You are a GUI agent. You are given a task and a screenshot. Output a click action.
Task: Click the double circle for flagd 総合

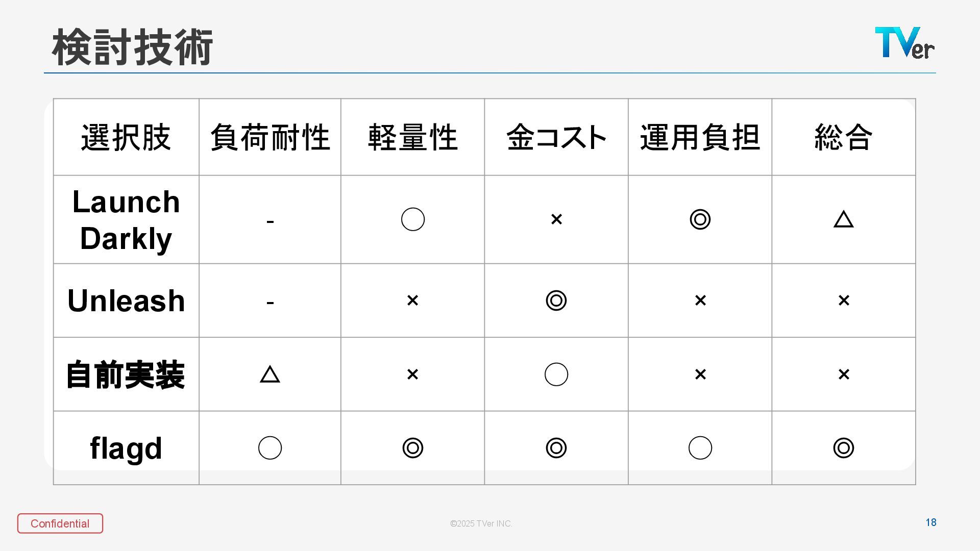pyautogui.click(x=843, y=448)
